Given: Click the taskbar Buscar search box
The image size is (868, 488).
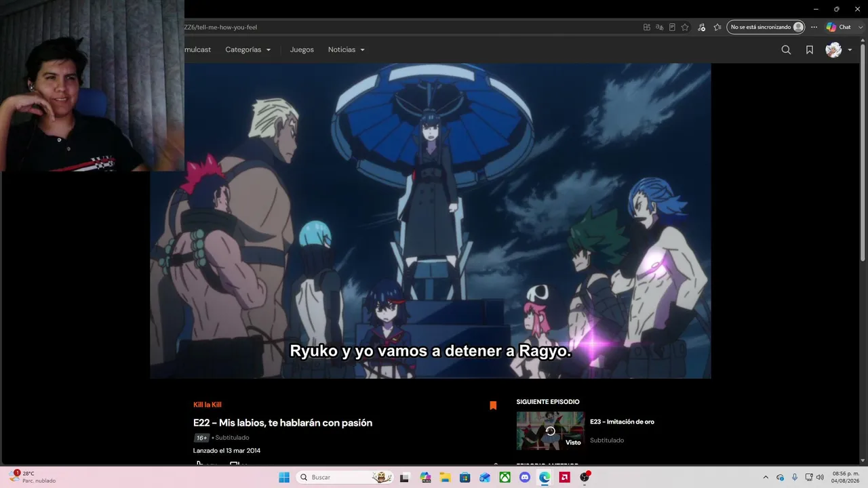Looking at the screenshot, I should (x=346, y=477).
